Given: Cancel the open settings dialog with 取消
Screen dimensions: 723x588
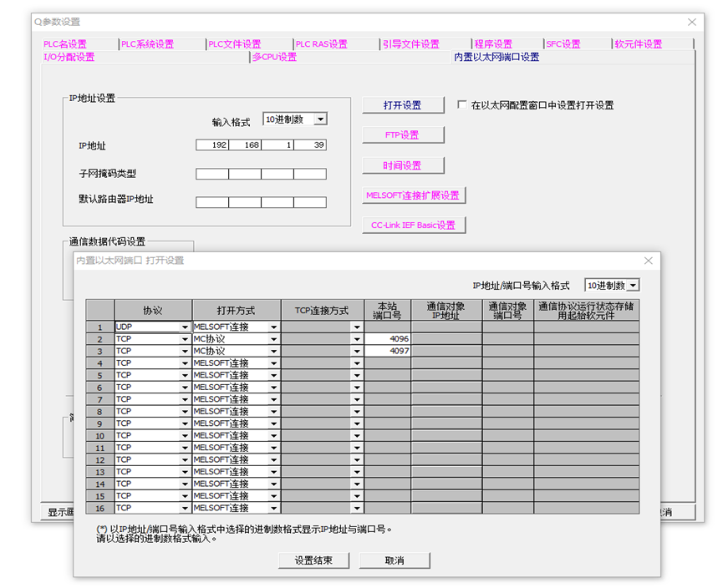Looking at the screenshot, I should 394,560.
